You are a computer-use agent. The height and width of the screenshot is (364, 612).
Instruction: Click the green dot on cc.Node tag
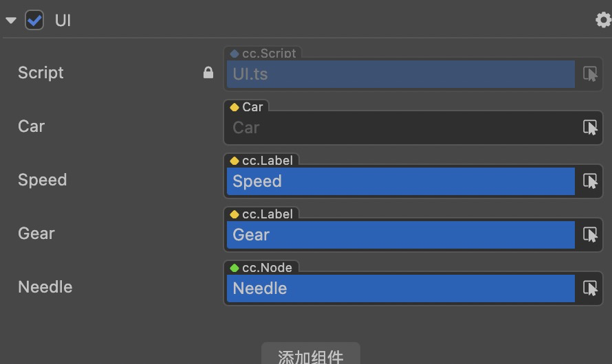234,268
